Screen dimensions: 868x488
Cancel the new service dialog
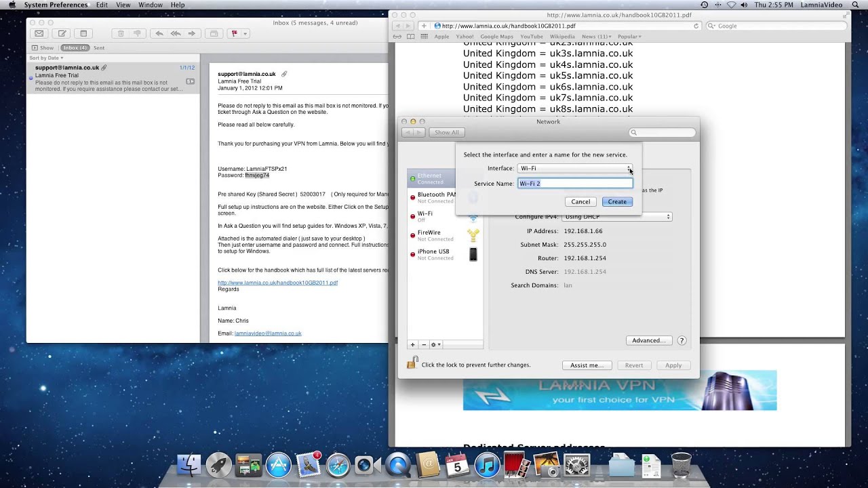coord(580,202)
